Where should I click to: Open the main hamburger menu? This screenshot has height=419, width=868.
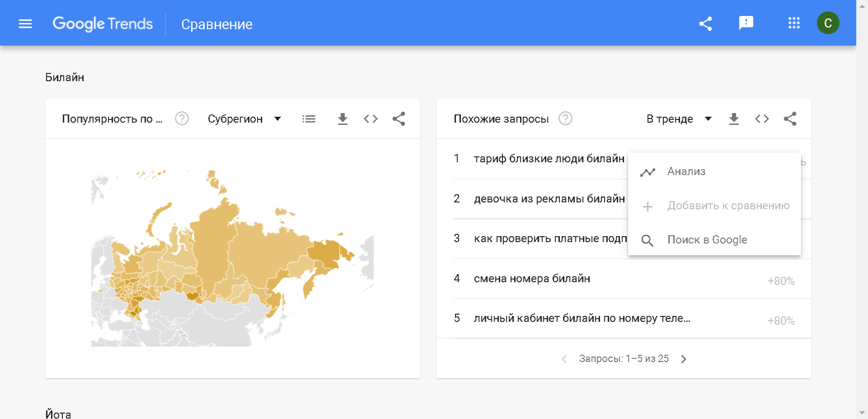point(25,24)
